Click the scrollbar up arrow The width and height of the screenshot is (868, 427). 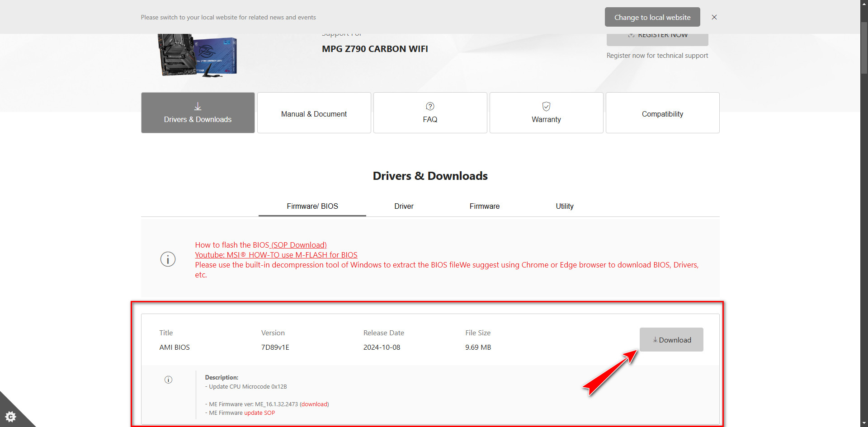pyautogui.click(x=864, y=4)
